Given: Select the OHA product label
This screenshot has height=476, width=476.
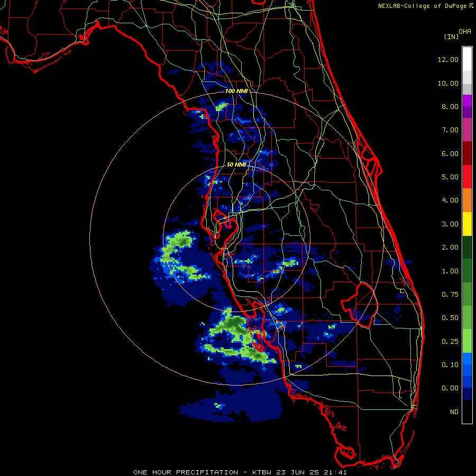Looking at the screenshot, I should [x=465, y=32].
